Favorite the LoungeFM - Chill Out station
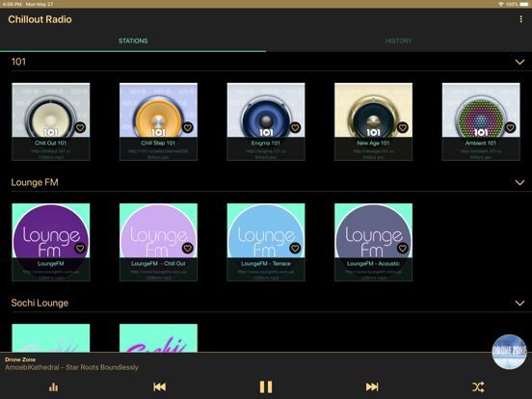The width and height of the screenshot is (532, 399). coord(188,249)
